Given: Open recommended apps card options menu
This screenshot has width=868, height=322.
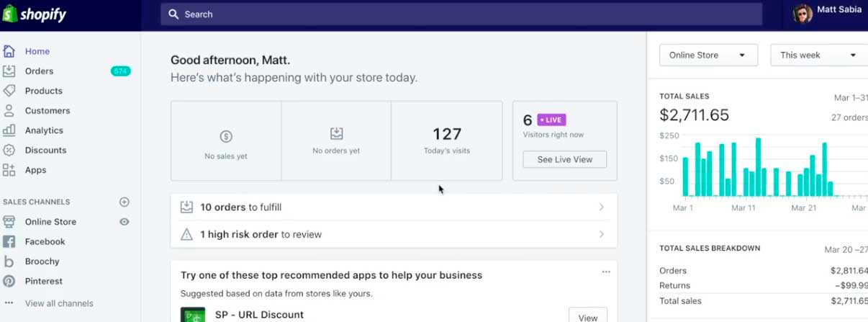Looking at the screenshot, I should point(606,272).
